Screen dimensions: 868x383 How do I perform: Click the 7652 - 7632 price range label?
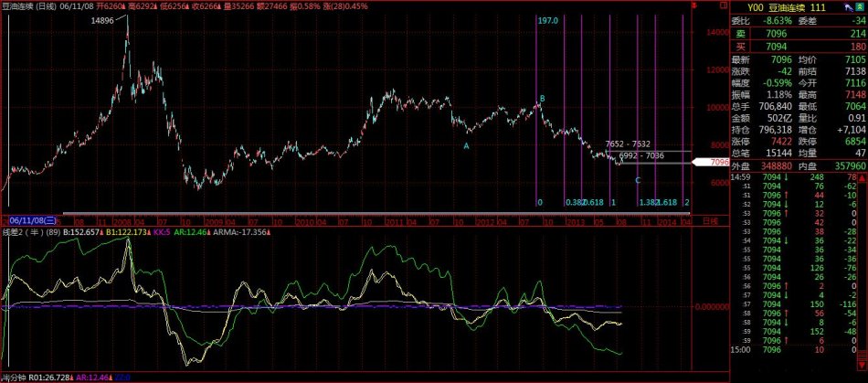pyautogui.click(x=628, y=145)
